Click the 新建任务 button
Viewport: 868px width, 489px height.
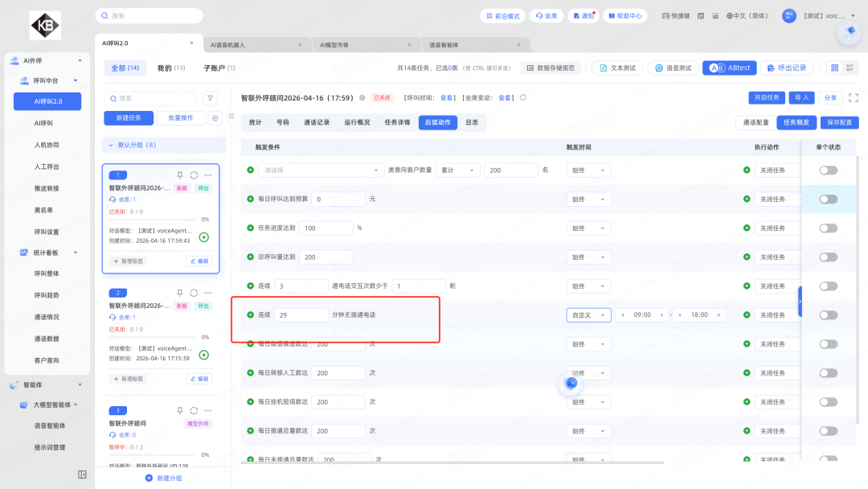click(128, 118)
